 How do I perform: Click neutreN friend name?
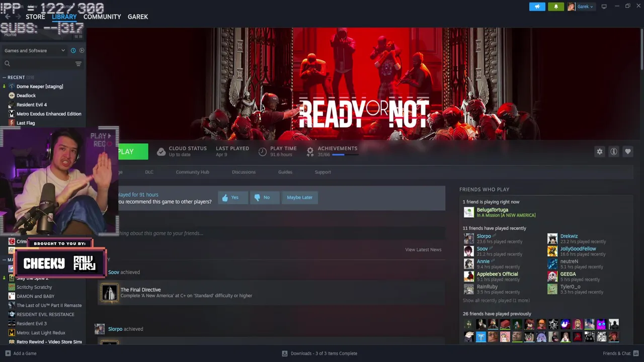click(x=569, y=261)
